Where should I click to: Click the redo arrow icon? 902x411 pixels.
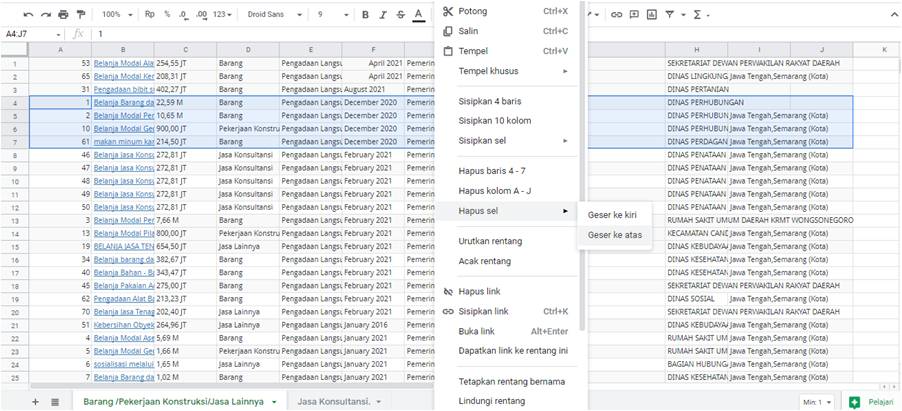click(45, 14)
